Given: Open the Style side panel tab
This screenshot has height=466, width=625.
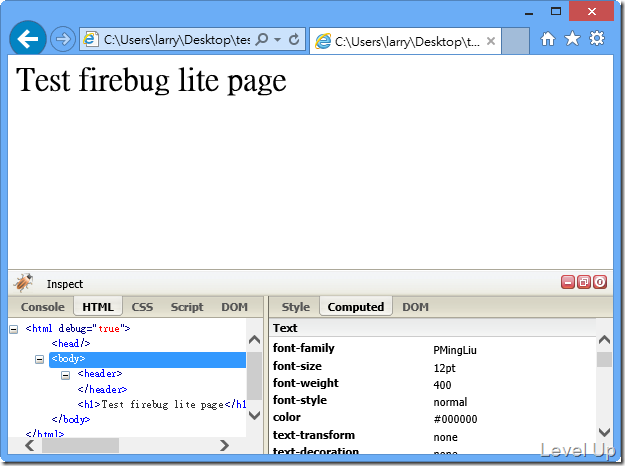Looking at the screenshot, I should point(295,307).
